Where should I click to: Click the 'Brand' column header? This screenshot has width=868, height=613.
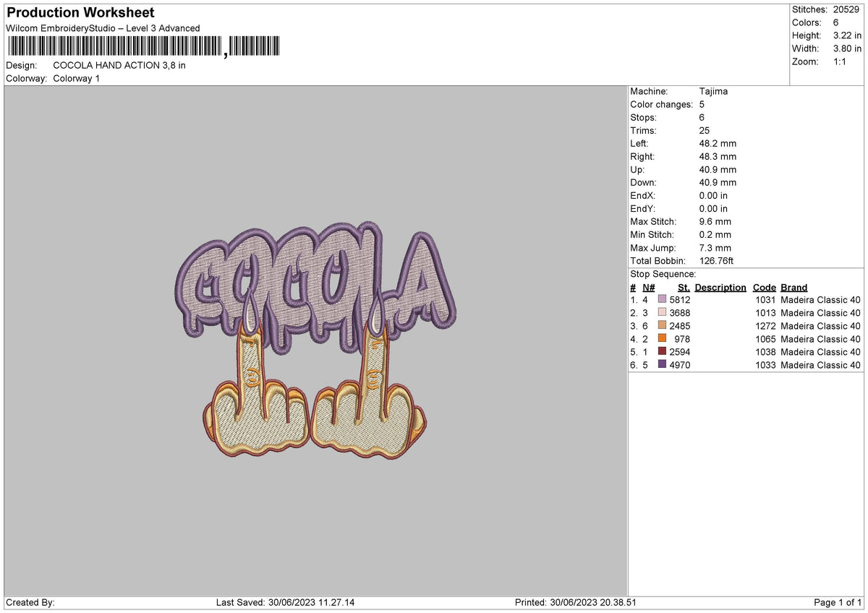click(x=794, y=287)
